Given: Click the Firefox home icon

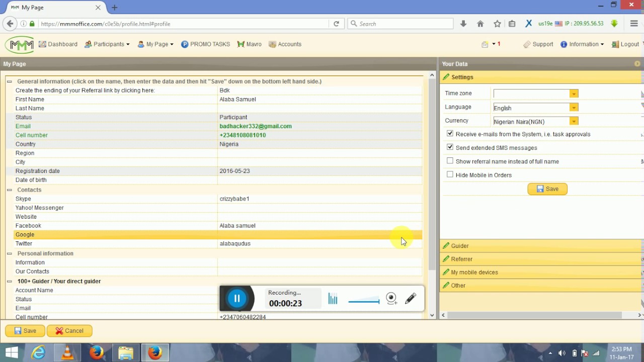Looking at the screenshot, I should point(480,24).
